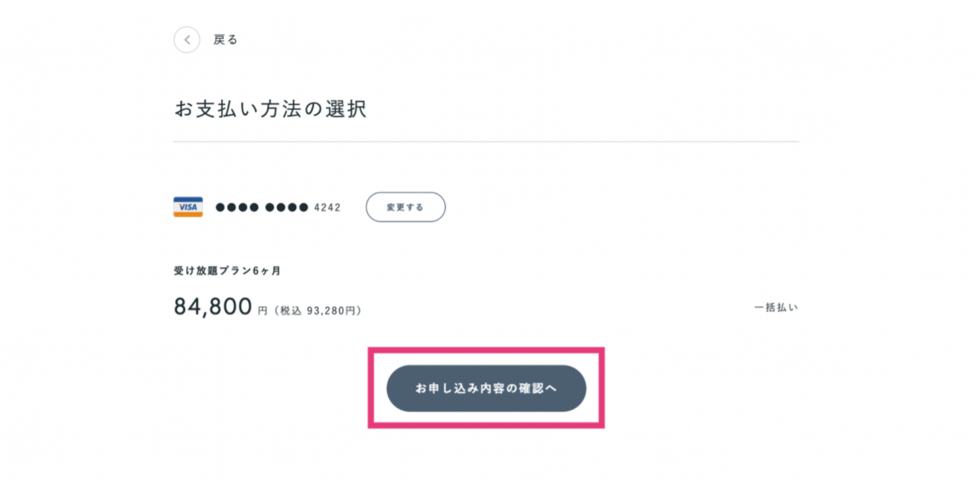Click the masked card number dots
Image resolution: width=980 pixels, height=483 pixels.
(262, 207)
